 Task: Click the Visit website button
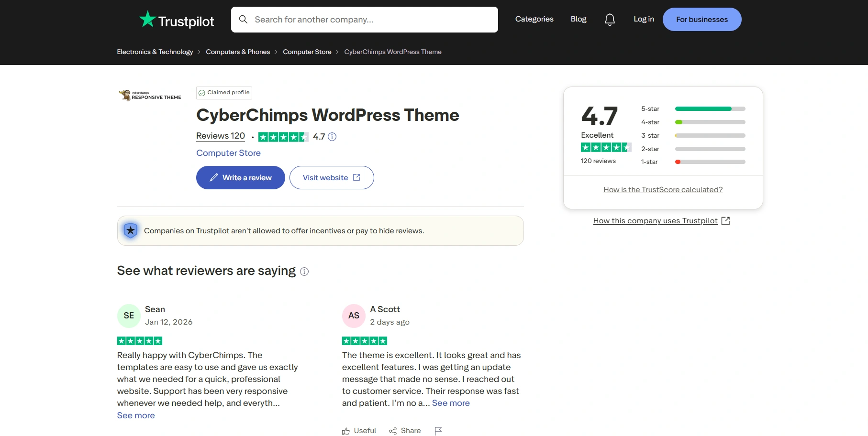(x=332, y=177)
